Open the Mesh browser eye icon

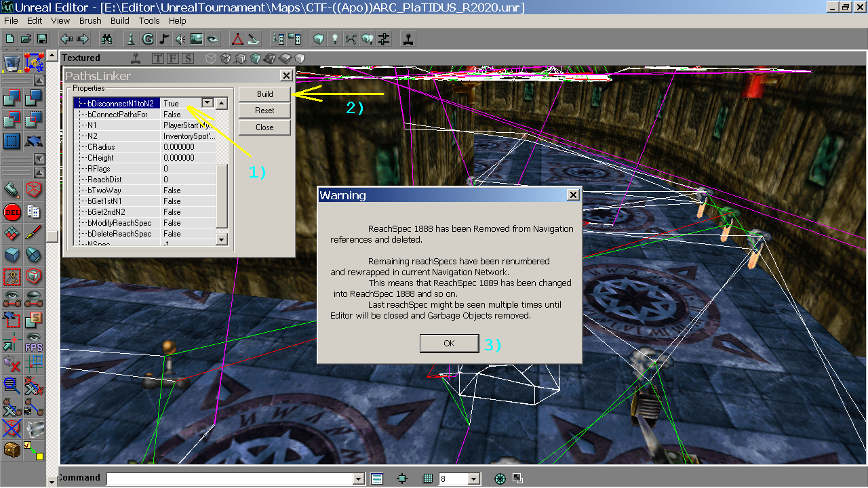(x=212, y=39)
